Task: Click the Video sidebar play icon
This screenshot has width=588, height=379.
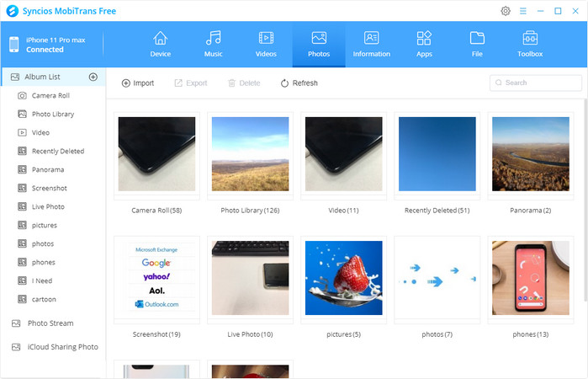Action: click(x=22, y=132)
